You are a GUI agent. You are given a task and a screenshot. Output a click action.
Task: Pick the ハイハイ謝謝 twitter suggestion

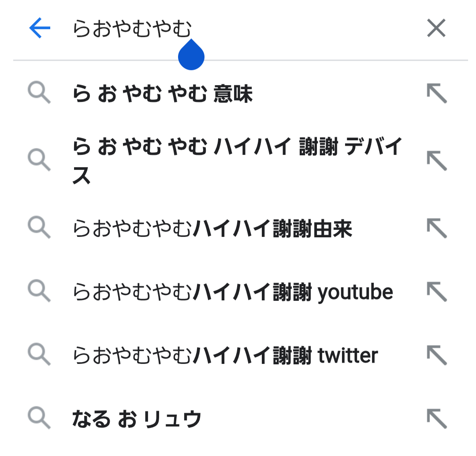(x=225, y=355)
